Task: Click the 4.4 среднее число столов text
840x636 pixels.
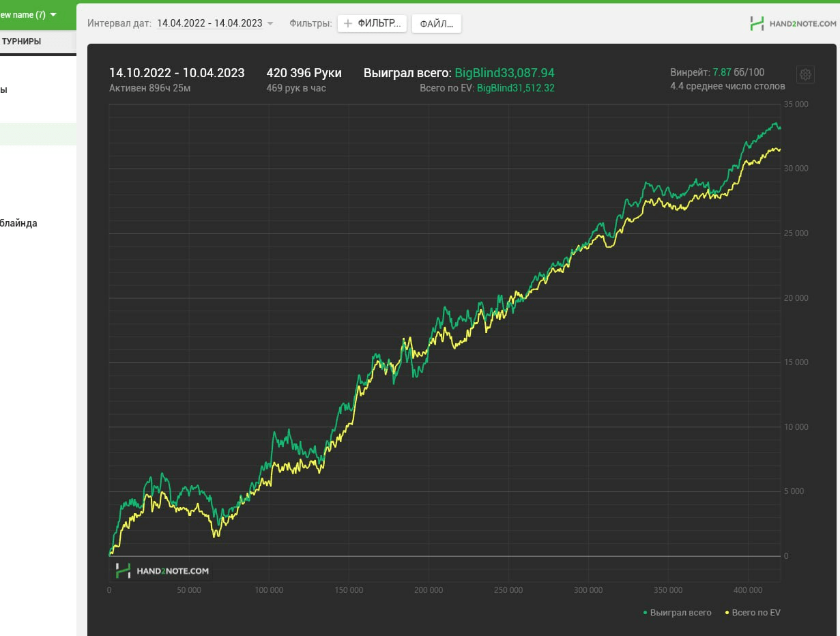Action: click(x=727, y=86)
